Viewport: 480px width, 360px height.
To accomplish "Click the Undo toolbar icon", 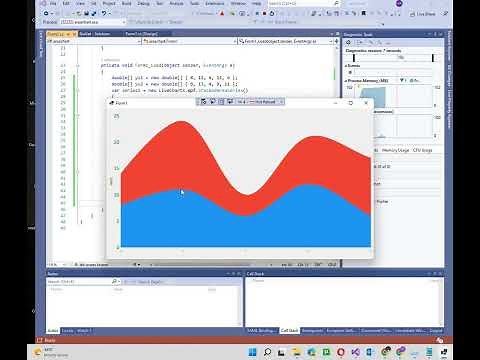I will click(104, 14).
